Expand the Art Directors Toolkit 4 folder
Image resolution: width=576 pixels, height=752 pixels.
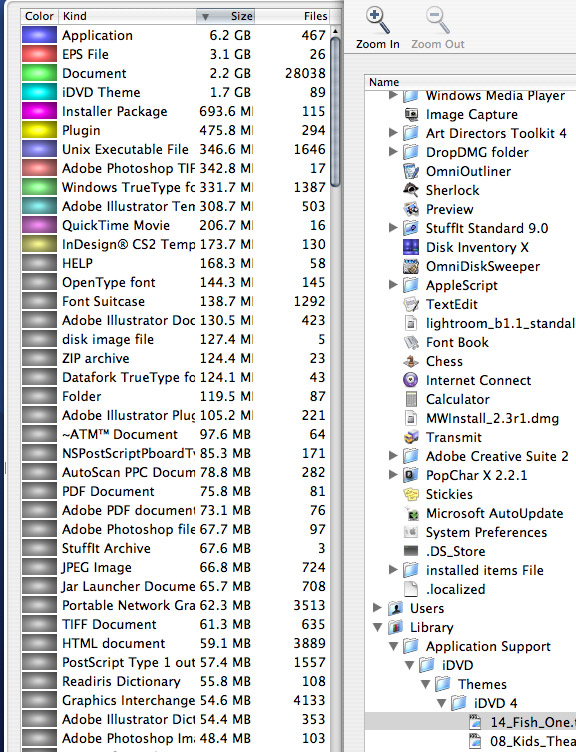coord(393,133)
